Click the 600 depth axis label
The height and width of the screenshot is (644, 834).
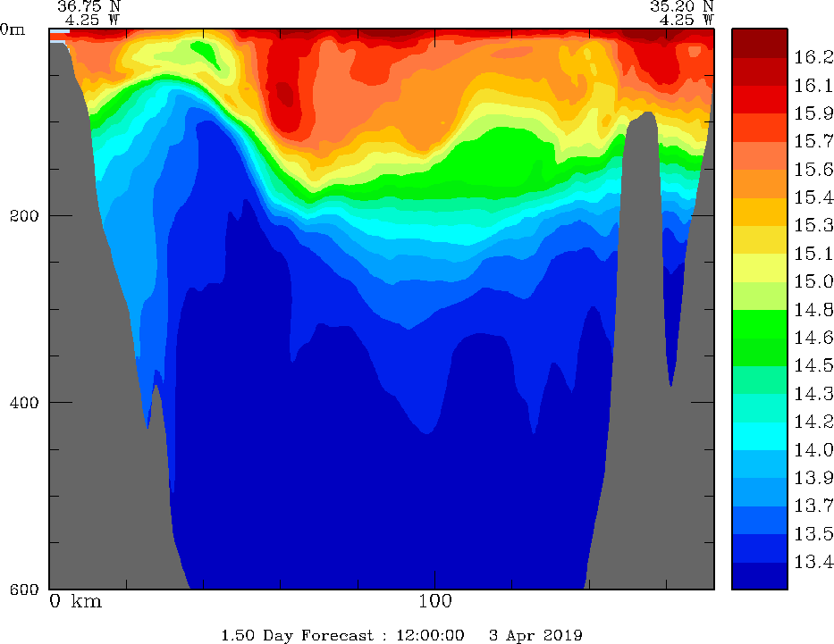(24, 589)
